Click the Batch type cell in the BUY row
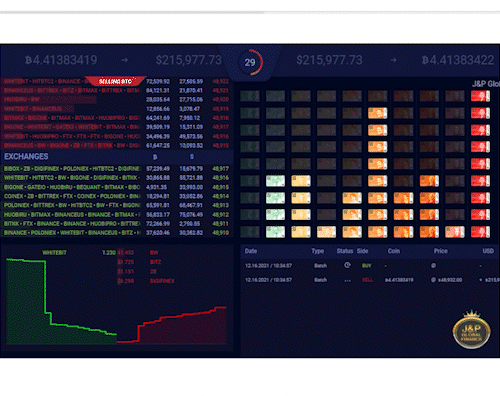Image resolution: width=500 pixels, height=396 pixels. 320,266
